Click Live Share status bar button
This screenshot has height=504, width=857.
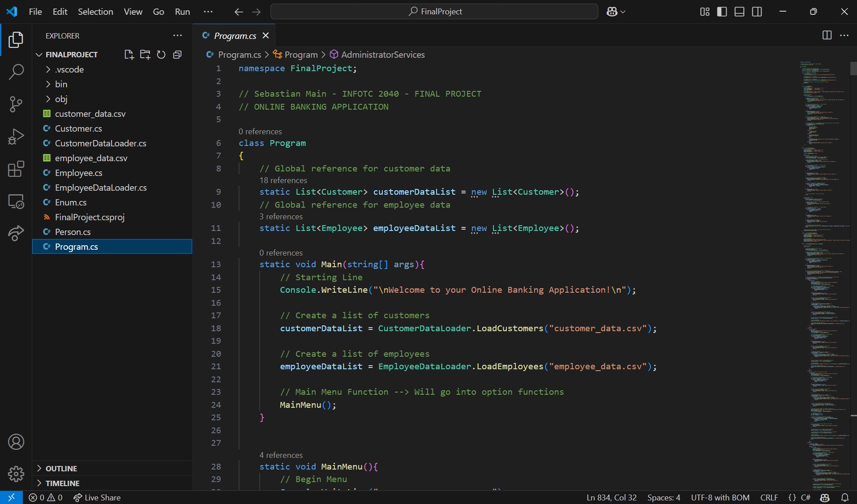coord(97,497)
